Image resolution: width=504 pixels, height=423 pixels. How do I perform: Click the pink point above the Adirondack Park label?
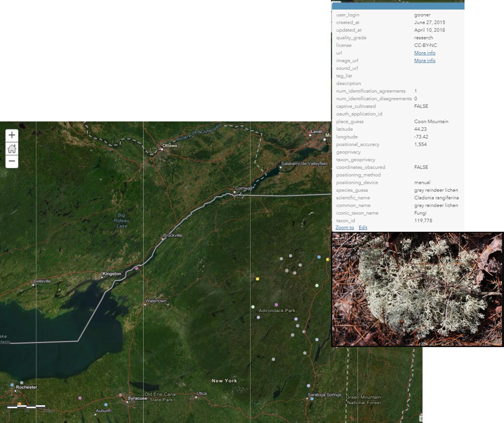point(276,305)
